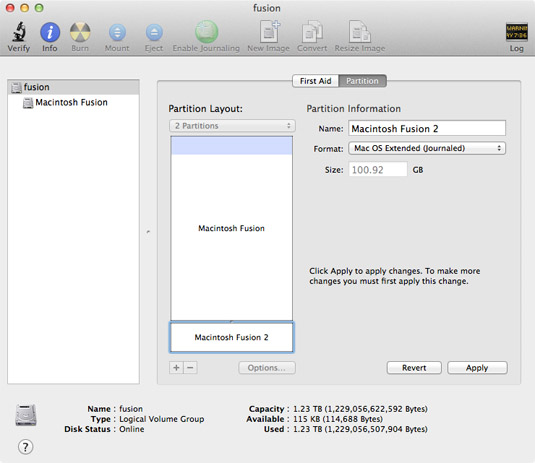Viewport: 535px width, 463px height.
Task: Open the Log viewer icon
Action: [x=516, y=32]
